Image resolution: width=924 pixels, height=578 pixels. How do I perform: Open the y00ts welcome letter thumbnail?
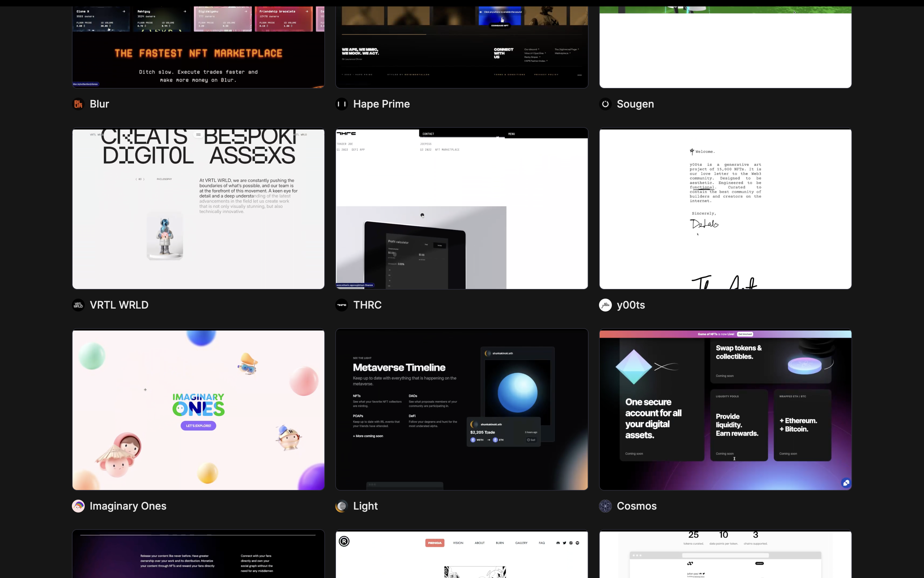(725, 208)
